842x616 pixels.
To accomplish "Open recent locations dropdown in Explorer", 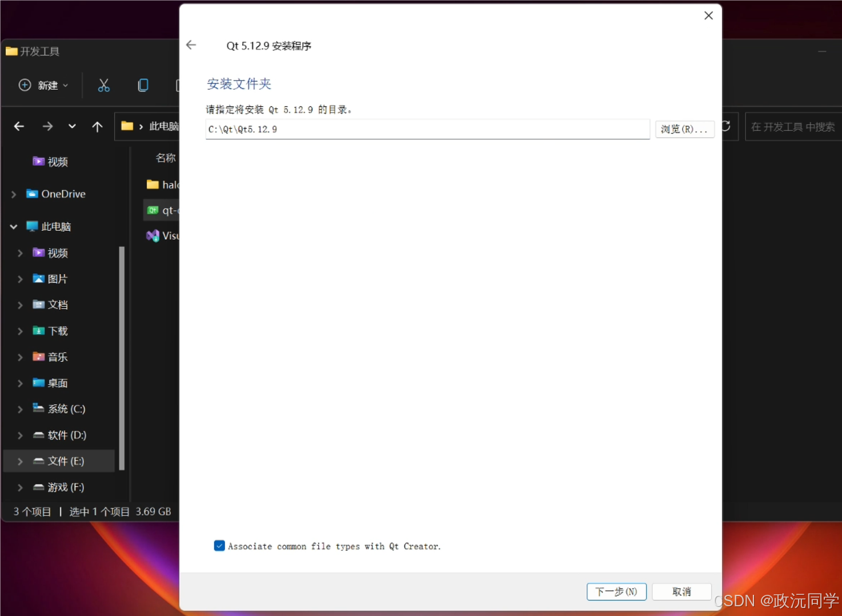I will (x=72, y=126).
